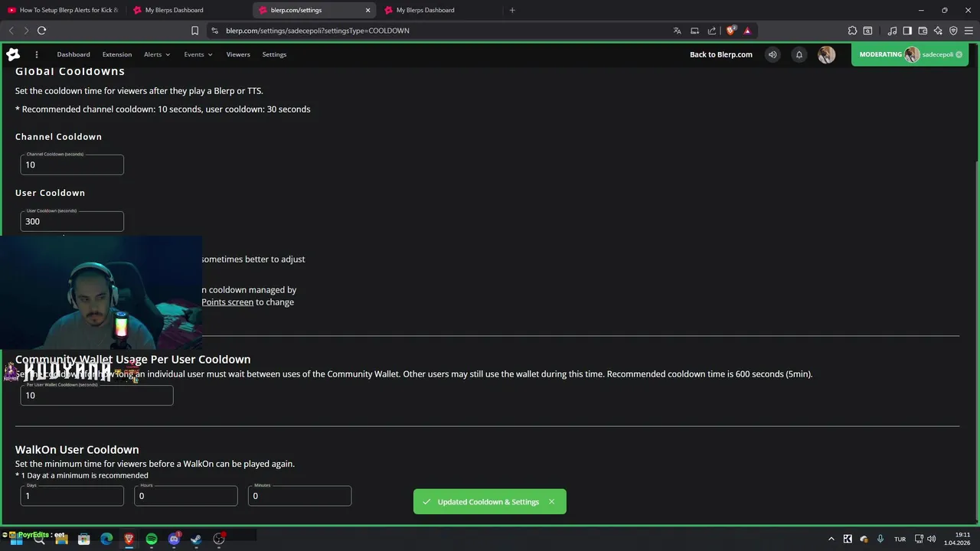The image size is (980, 551).
Task: Toggle the browser sidebar panel
Action: coord(907,31)
